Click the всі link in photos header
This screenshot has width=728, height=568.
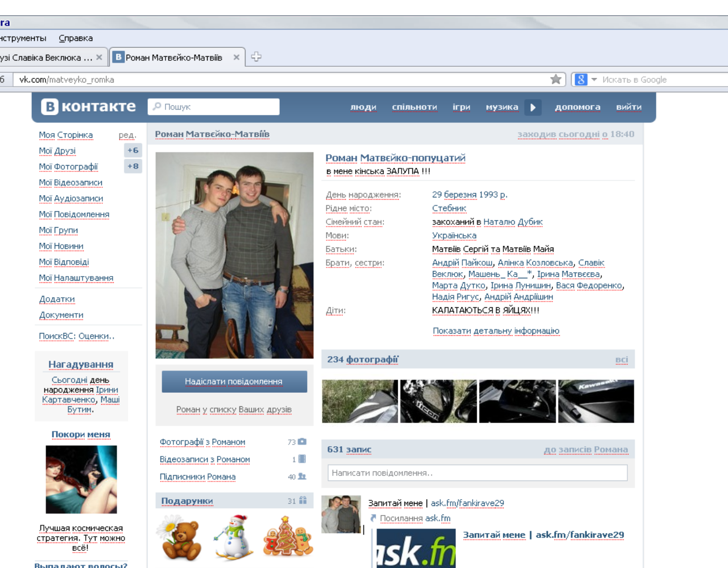pyautogui.click(x=622, y=360)
